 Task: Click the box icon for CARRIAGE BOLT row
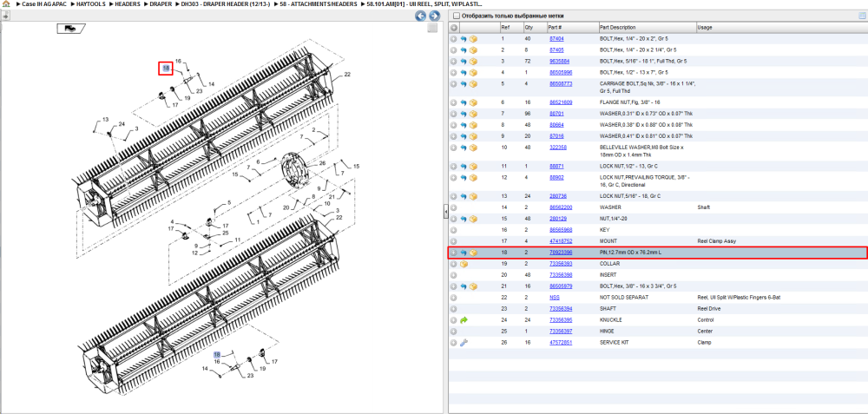coord(473,84)
